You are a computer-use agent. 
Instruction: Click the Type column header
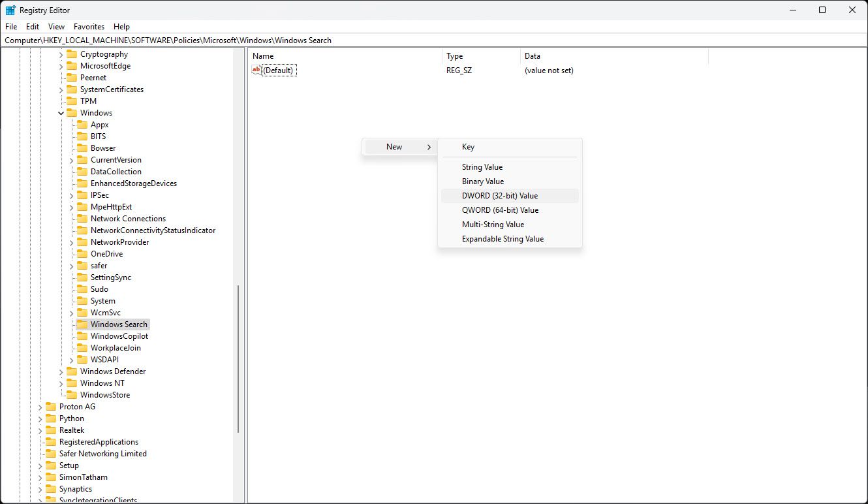[481, 56]
